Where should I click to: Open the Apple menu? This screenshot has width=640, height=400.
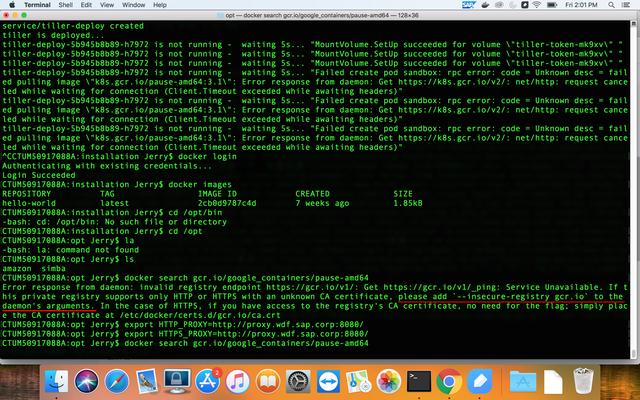[x=12, y=5]
